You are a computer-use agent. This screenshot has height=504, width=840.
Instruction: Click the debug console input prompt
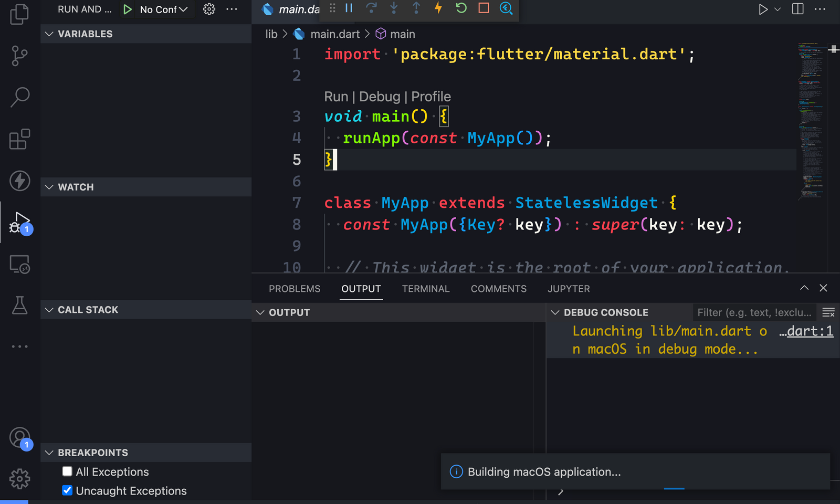561,492
